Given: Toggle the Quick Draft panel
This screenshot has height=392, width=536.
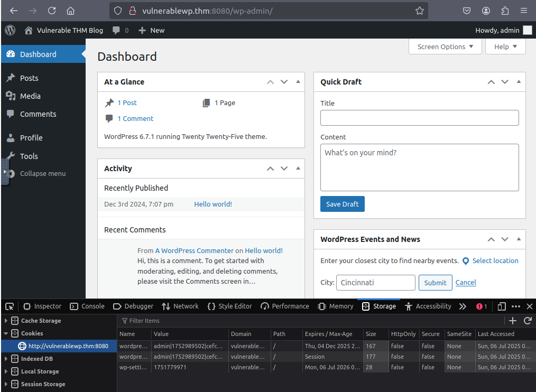Looking at the screenshot, I should point(519,82).
